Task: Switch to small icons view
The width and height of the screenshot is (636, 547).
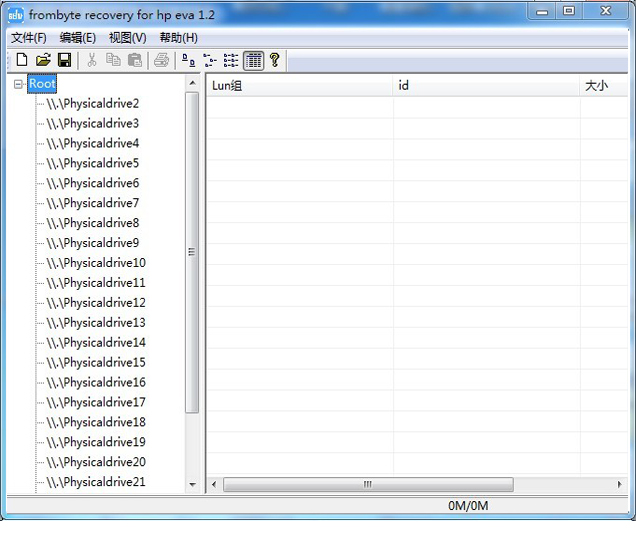Action: pos(210,61)
